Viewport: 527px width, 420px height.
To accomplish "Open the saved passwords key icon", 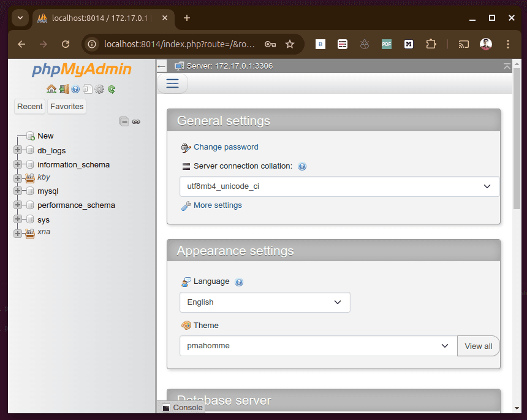I will click(270, 44).
